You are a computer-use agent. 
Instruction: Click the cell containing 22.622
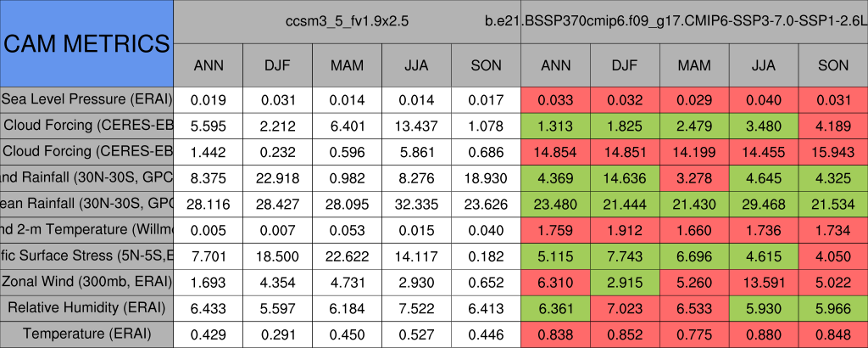click(x=347, y=255)
